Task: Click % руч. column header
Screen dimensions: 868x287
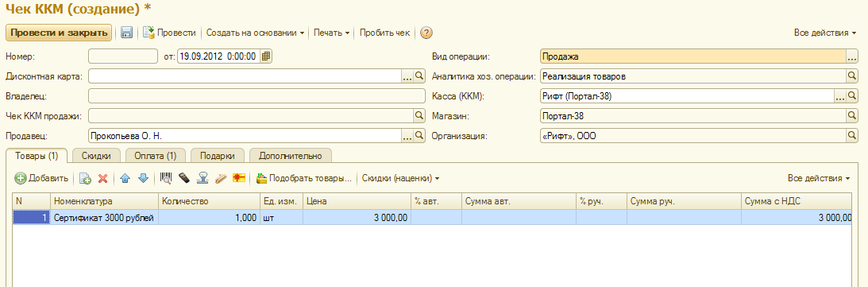Action: (x=601, y=202)
